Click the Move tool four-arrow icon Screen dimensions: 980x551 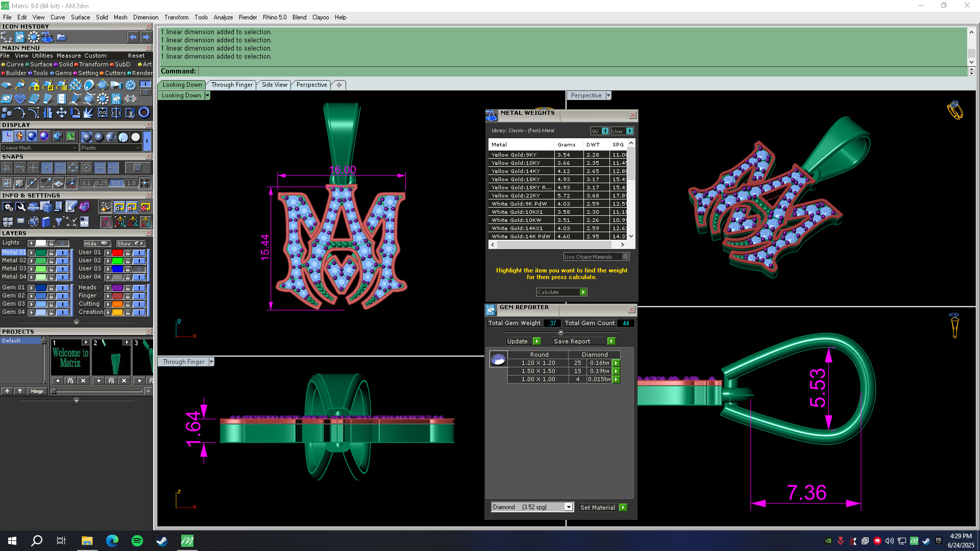pyautogui.click(x=61, y=113)
